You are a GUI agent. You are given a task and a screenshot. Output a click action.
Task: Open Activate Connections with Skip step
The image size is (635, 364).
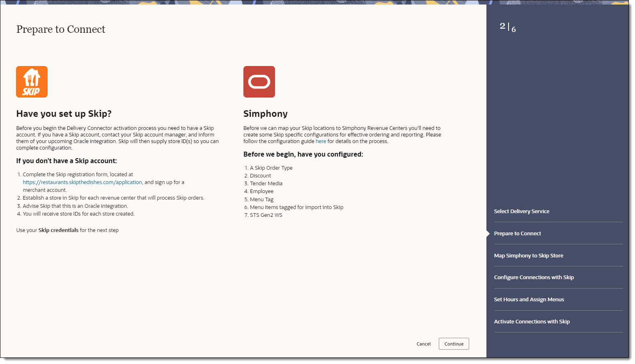pyautogui.click(x=532, y=321)
